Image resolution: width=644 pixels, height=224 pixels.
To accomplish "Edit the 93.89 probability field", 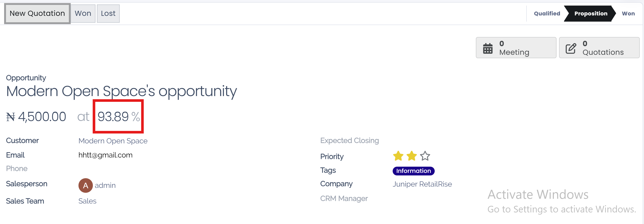I will coord(113,116).
